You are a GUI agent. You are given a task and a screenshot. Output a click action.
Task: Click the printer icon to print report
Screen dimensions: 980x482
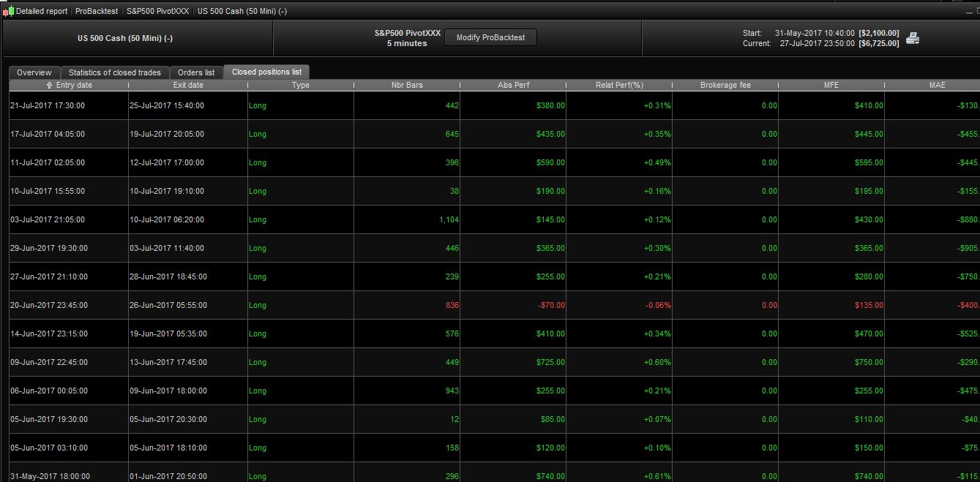913,38
